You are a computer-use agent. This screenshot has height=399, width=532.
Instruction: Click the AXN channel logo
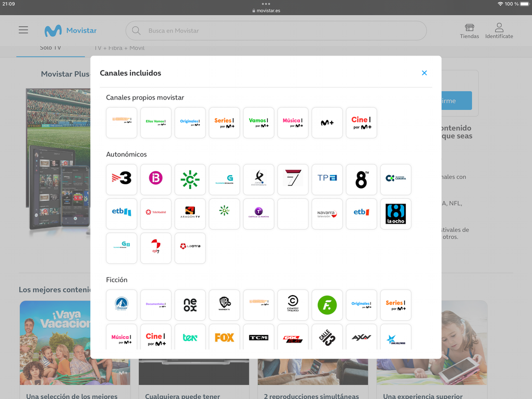361,338
